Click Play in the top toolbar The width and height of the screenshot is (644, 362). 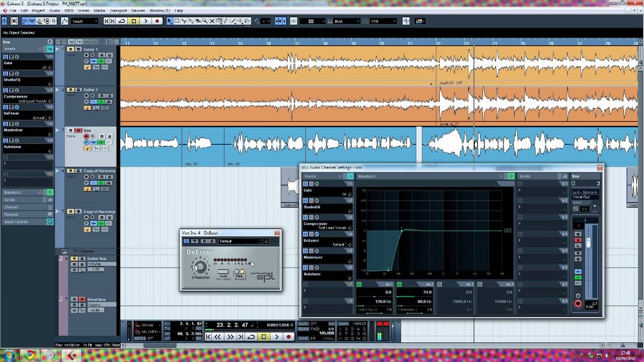tap(146, 21)
